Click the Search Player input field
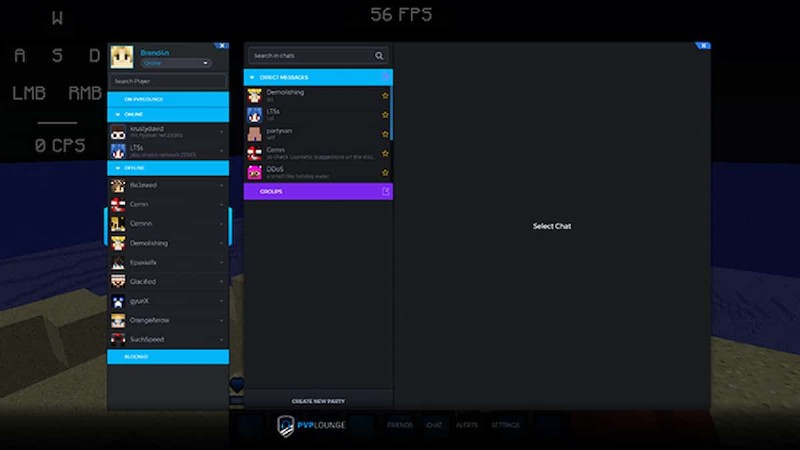800x450 pixels. pos(168,81)
